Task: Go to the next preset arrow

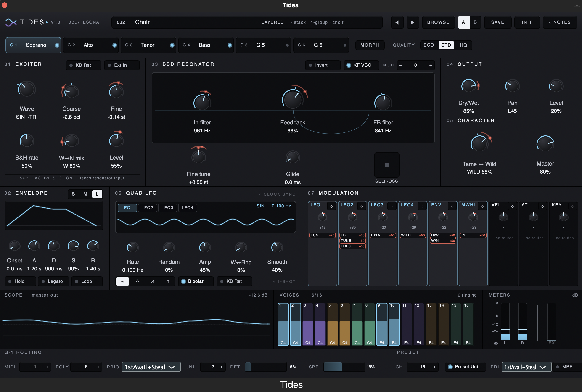Action: pos(413,22)
